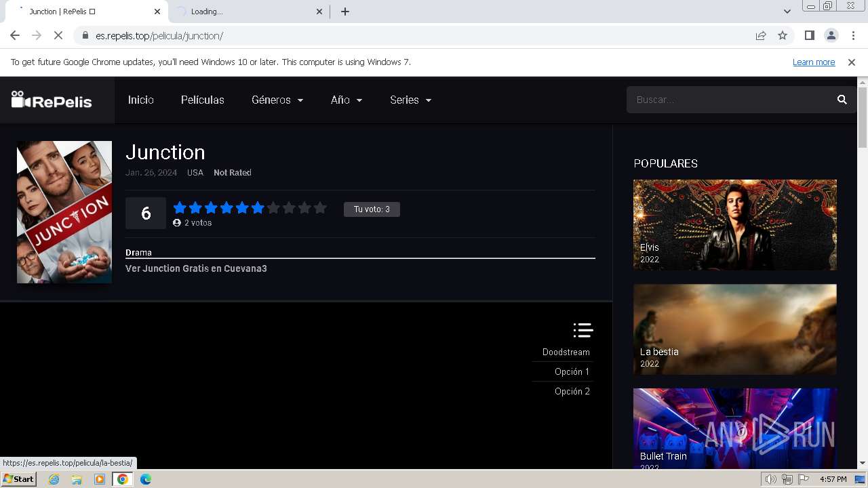Viewport: 868px width, 488px height.
Task: Click the Not Rated label
Action: 233,173
